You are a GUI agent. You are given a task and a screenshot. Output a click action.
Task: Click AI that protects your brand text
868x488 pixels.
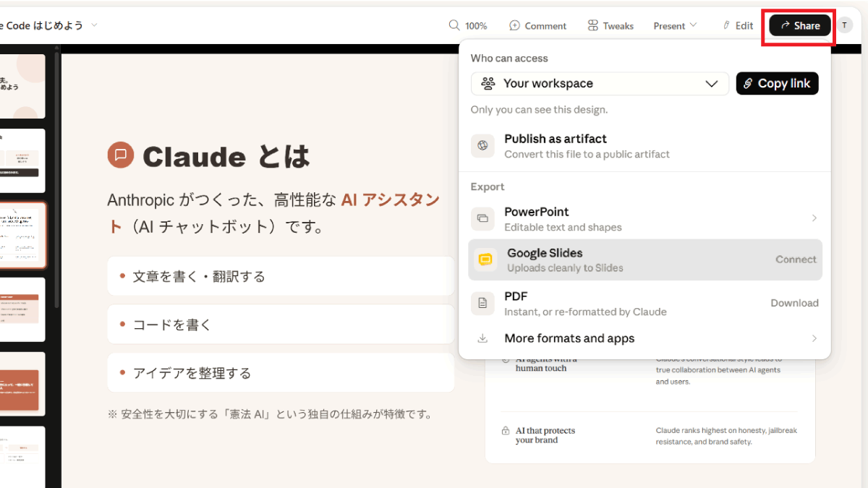[x=545, y=435]
